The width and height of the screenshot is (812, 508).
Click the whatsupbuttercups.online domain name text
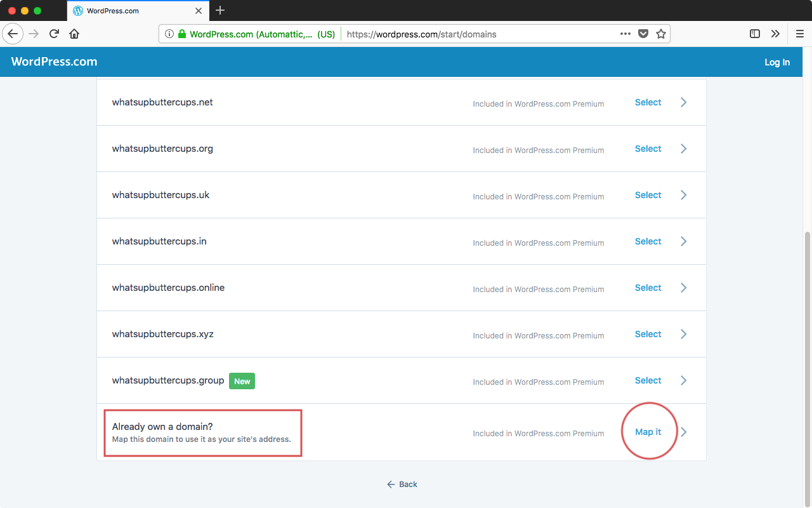(x=168, y=288)
